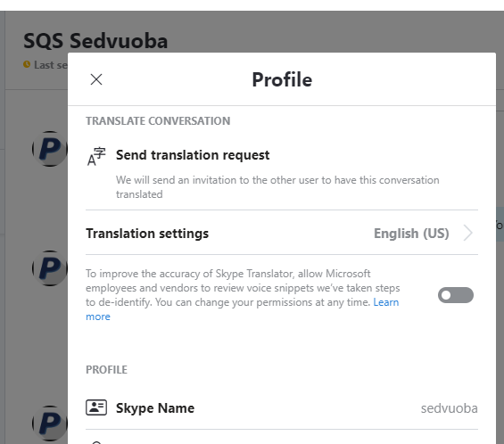Click the Last seen status text
Viewport: 504px width, 444px height.
[51, 65]
